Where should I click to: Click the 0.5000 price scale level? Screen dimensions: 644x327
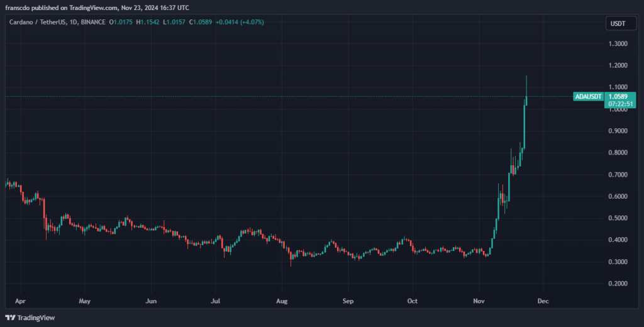click(618, 218)
